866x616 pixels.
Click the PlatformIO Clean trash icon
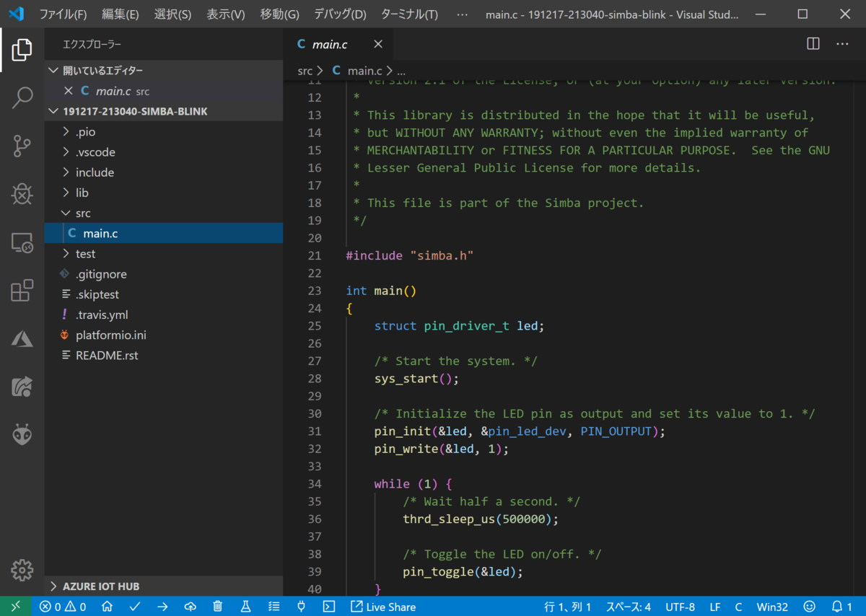coord(218,607)
